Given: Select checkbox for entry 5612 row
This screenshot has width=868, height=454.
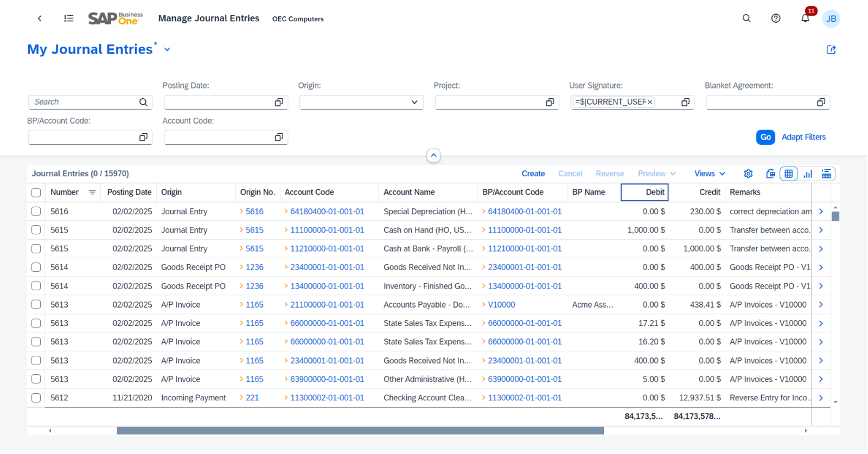Looking at the screenshot, I should [36, 398].
